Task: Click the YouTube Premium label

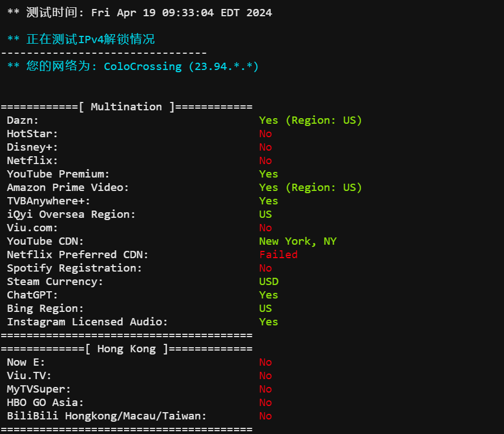Action: coord(58,174)
